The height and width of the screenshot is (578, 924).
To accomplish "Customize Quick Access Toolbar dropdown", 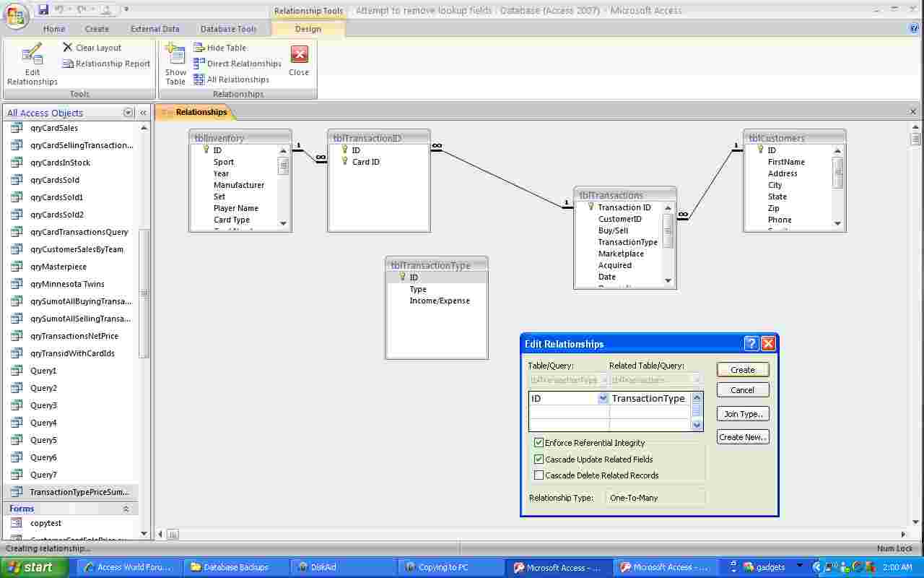I will (x=126, y=9).
